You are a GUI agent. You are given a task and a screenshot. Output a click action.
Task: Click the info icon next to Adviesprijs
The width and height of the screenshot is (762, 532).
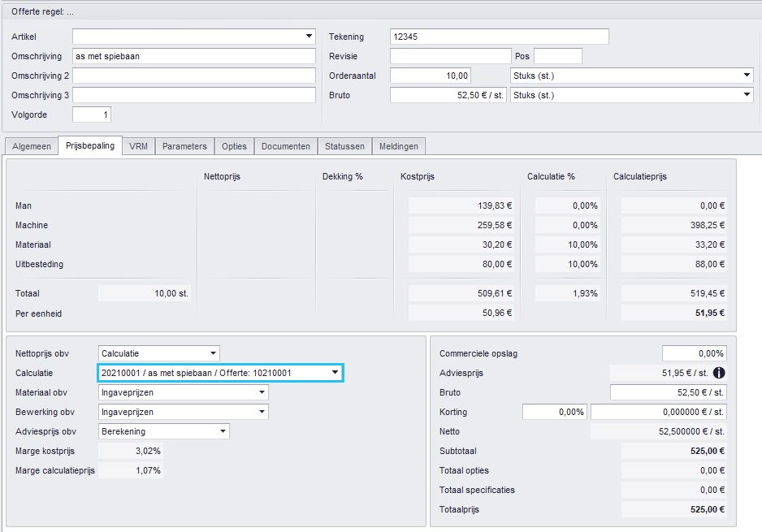pyautogui.click(x=719, y=373)
